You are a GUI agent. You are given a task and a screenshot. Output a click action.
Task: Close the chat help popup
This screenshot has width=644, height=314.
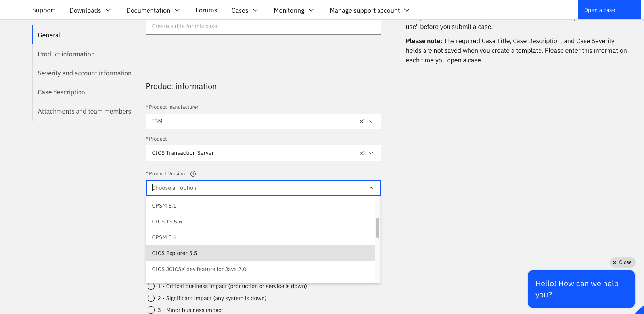(x=622, y=262)
